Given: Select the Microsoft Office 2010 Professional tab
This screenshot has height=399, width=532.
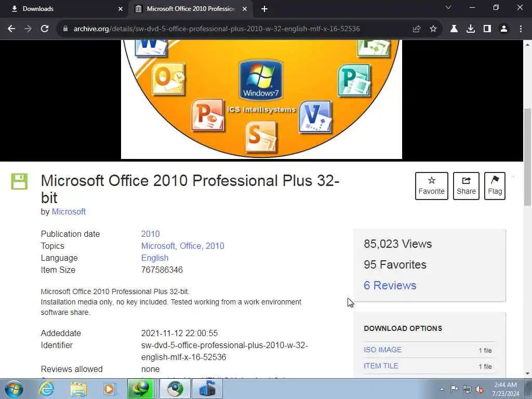Looking at the screenshot, I should [x=190, y=9].
